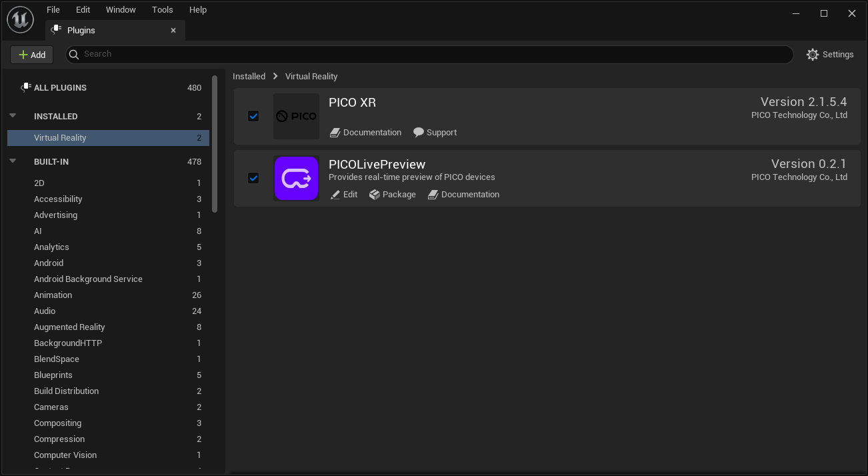Click Edit for PICOLivePreview plugin
868x476 pixels.
click(x=344, y=195)
